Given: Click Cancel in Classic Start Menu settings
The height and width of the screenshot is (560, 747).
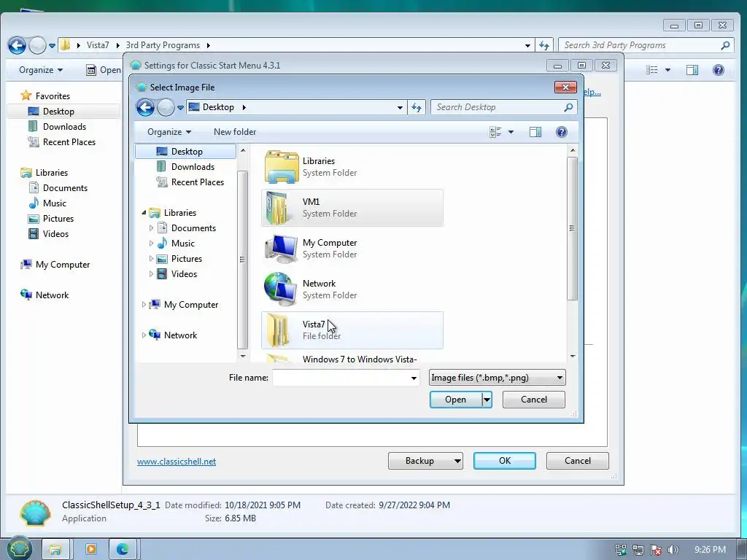Looking at the screenshot, I should click(x=578, y=461).
